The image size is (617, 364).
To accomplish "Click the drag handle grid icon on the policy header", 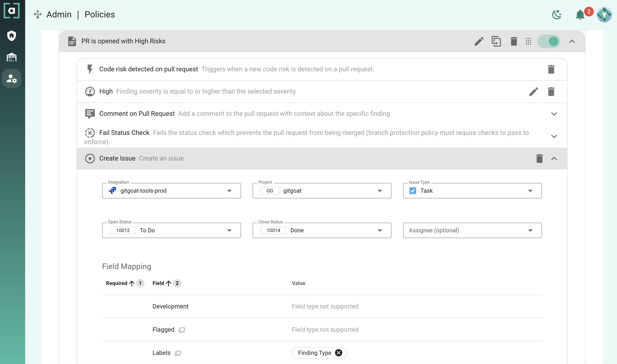I will point(528,41).
